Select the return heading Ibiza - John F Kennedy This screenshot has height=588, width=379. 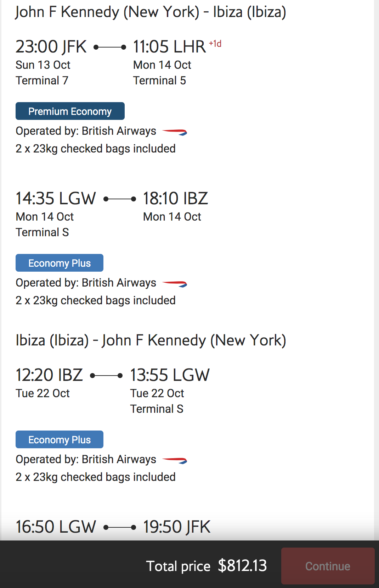(x=151, y=340)
